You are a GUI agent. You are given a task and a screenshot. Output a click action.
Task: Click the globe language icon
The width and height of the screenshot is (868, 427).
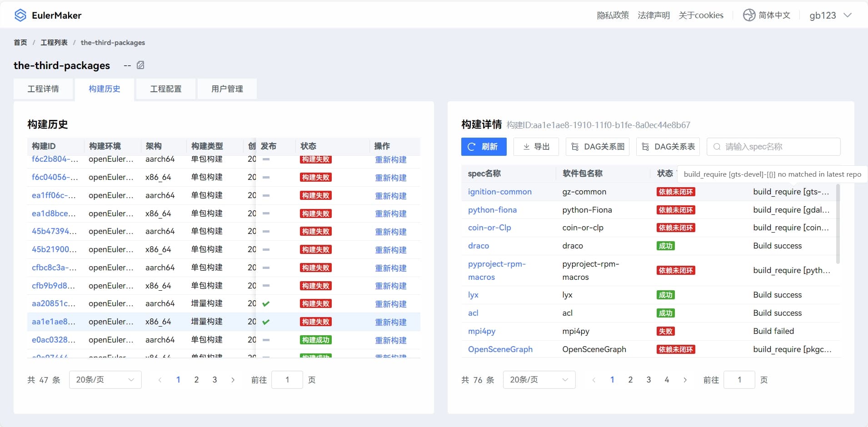coord(748,15)
